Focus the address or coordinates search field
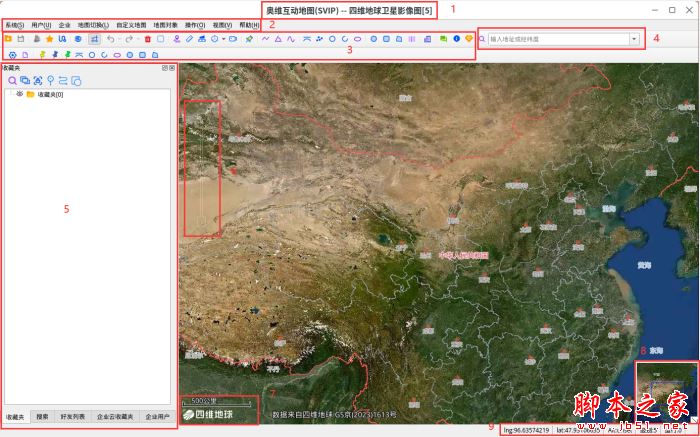Image resolution: width=700 pixels, height=437 pixels. pos(559,39)
